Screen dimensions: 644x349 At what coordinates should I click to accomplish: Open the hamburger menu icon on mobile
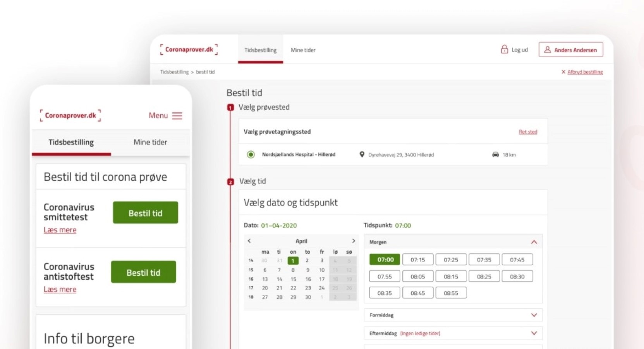pos(177,116)
